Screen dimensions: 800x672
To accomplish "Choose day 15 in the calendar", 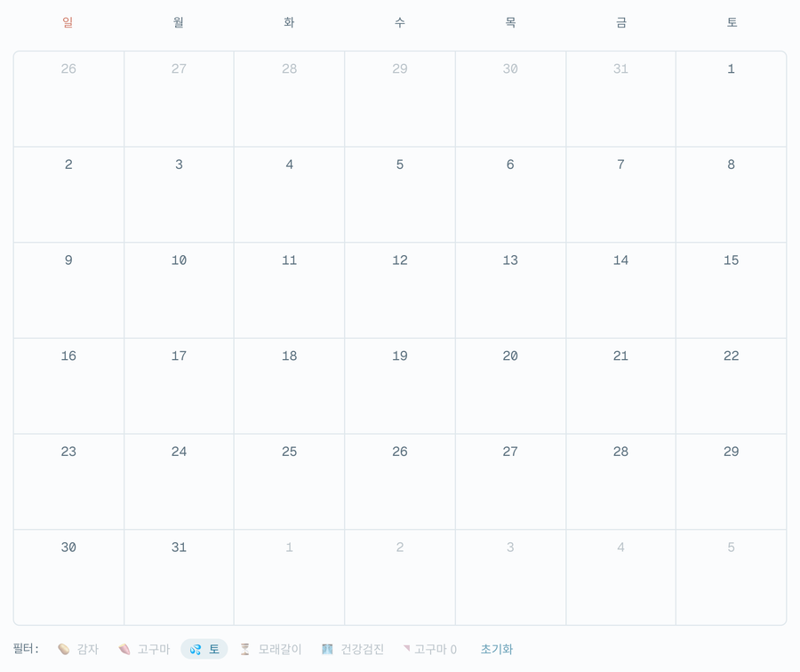I will coord(732,291).
